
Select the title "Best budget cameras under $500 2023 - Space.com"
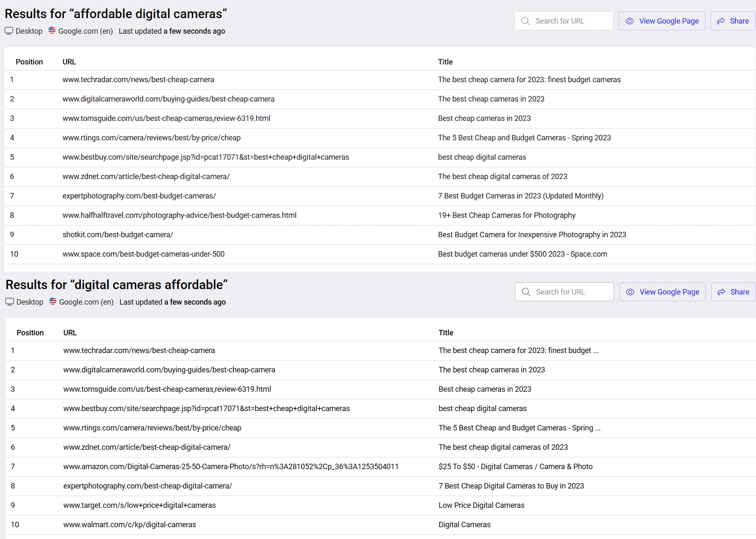(523, 254)
